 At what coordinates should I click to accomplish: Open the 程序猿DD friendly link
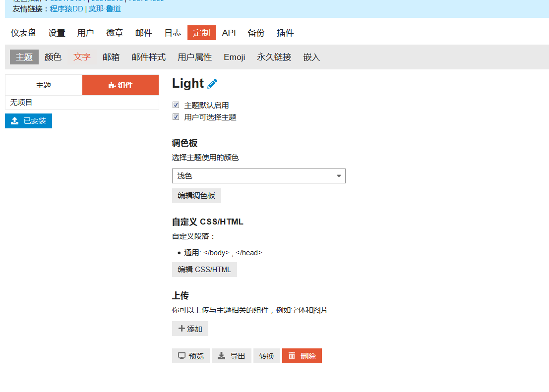[x=66, y=9]
